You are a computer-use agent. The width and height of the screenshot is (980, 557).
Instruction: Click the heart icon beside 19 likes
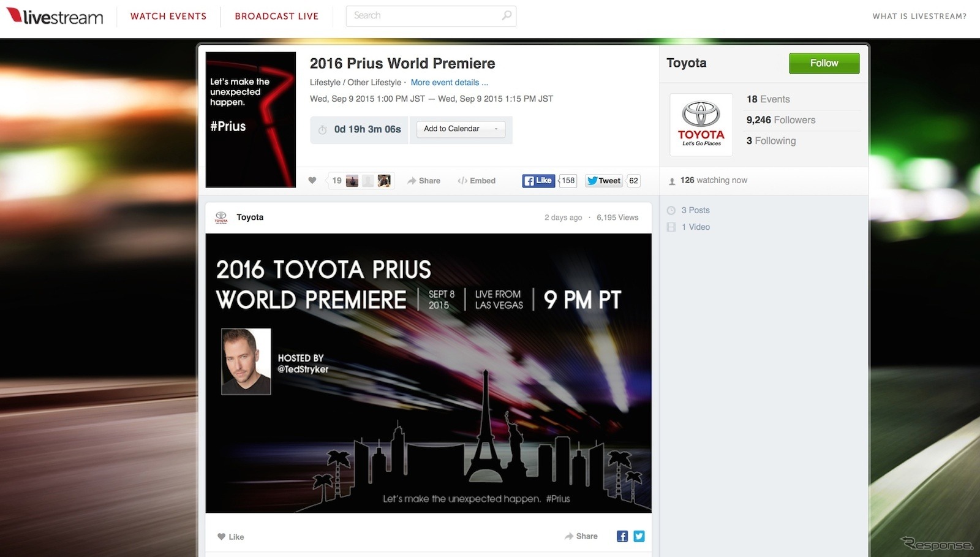(x=312, y=181)
